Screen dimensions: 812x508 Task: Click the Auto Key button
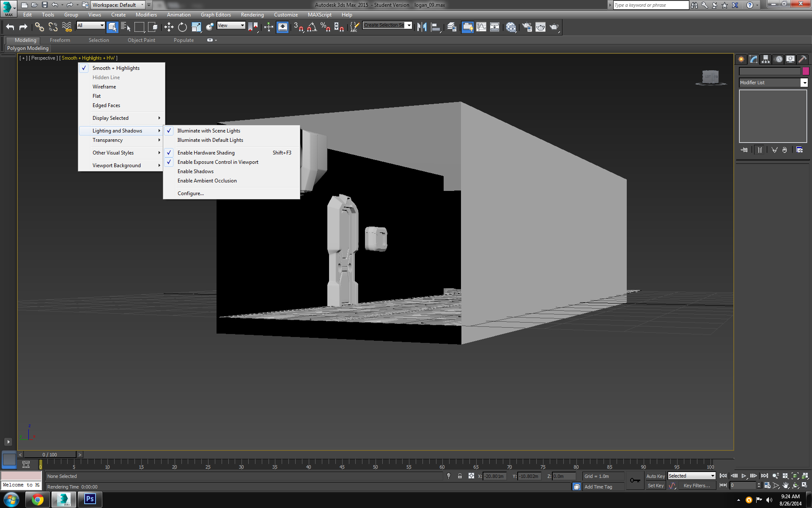[655, 476]
